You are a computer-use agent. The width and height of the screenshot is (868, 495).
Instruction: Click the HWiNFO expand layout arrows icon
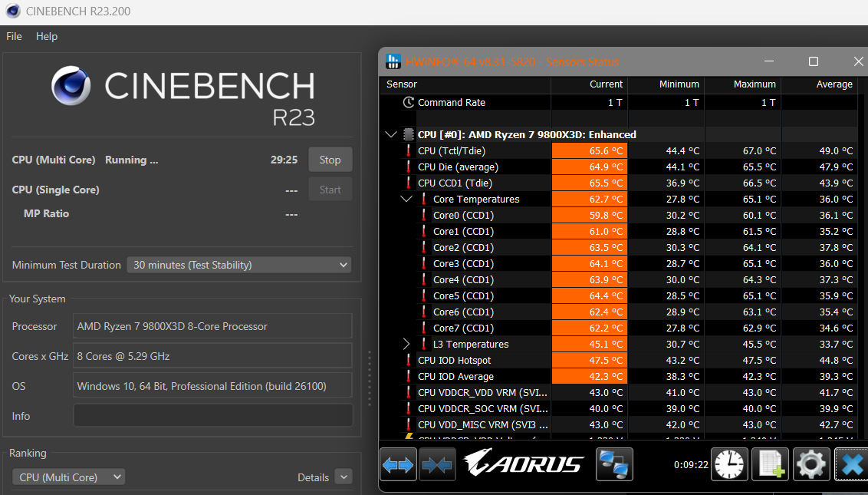tap(398, 464)
